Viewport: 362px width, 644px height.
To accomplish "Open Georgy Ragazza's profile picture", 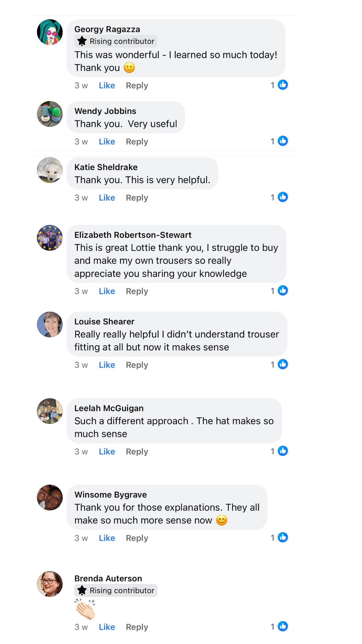I will point(50,32).
